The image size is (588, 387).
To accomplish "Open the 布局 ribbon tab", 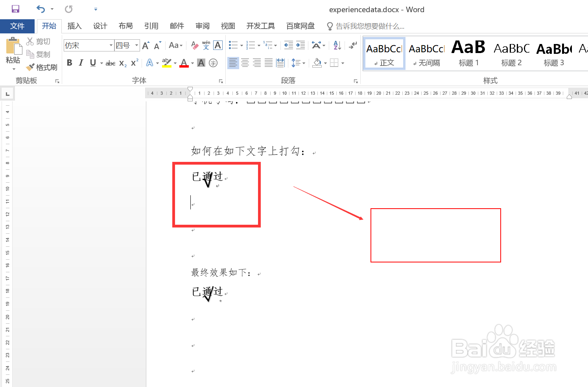I will tap(125, 26).
